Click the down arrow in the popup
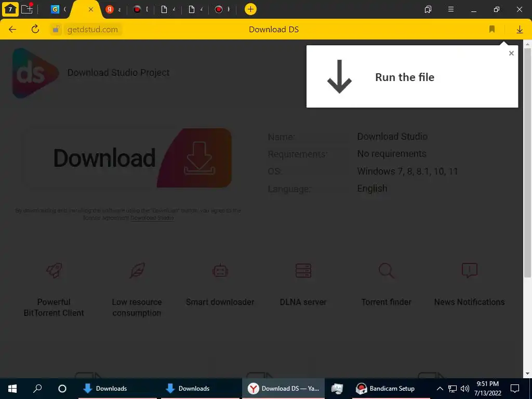 pyautogui.click(x=339, y=77)
